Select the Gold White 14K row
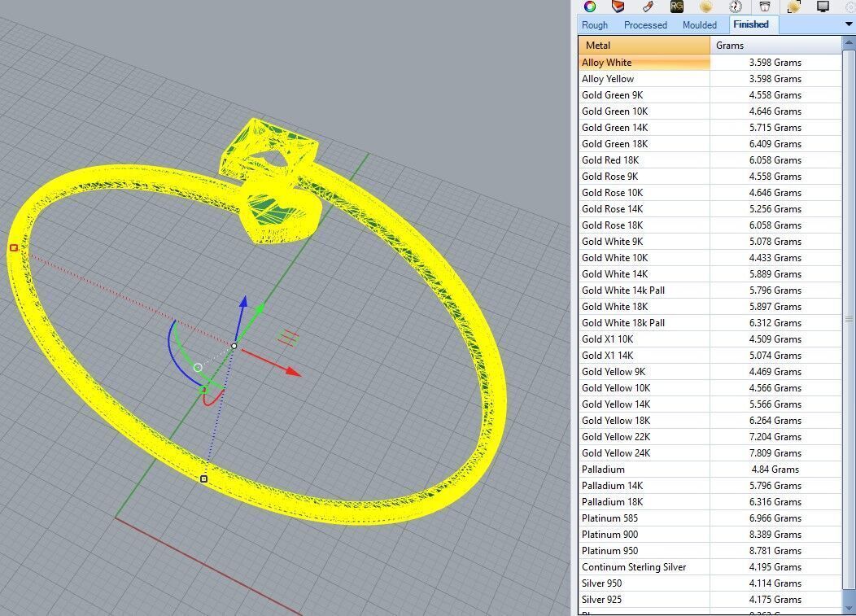856x616 pixels. coord(710,274)
